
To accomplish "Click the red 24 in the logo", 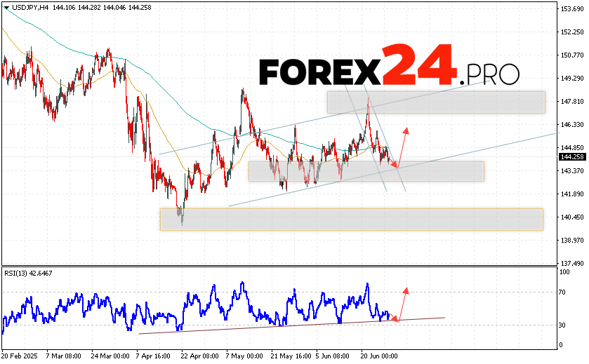I will coord(417,65).
